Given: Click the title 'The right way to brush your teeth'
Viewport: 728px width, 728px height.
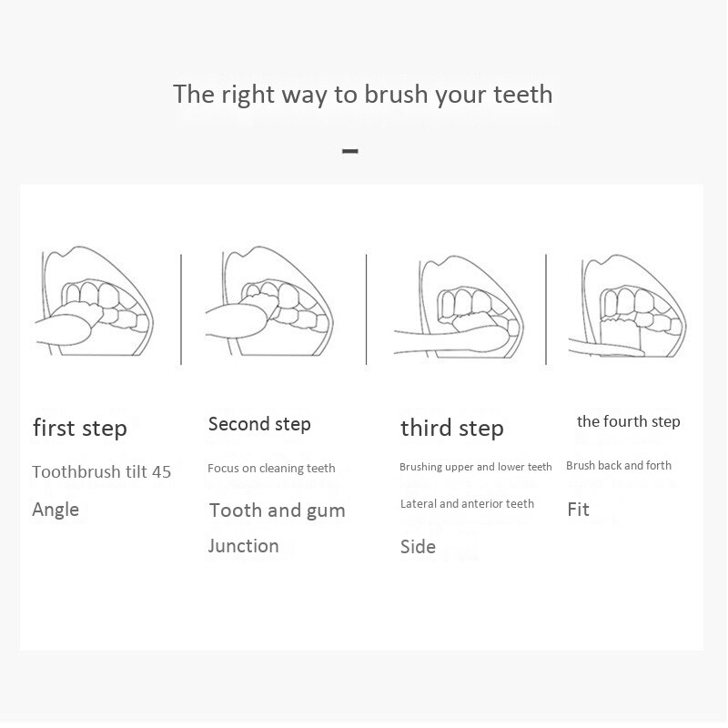Looking at the screenshot, I should point(362,95).
